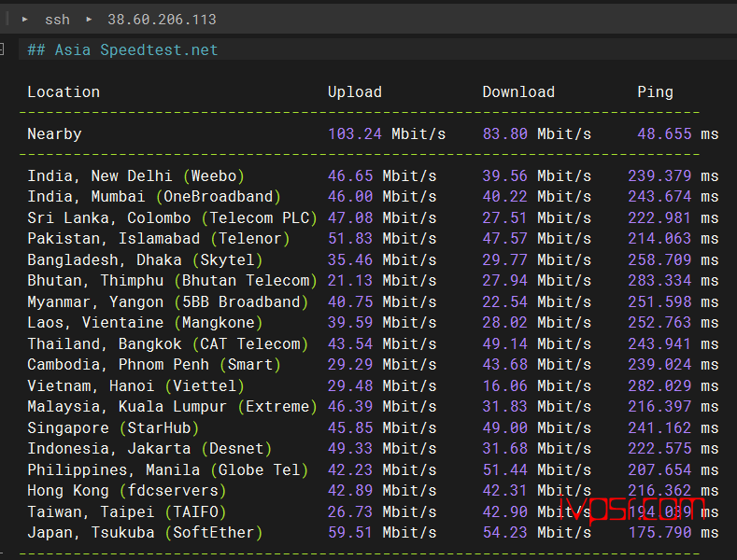Select 'Bangladesh, Dhaka (Skytel)' row

[x=373, y=259]
